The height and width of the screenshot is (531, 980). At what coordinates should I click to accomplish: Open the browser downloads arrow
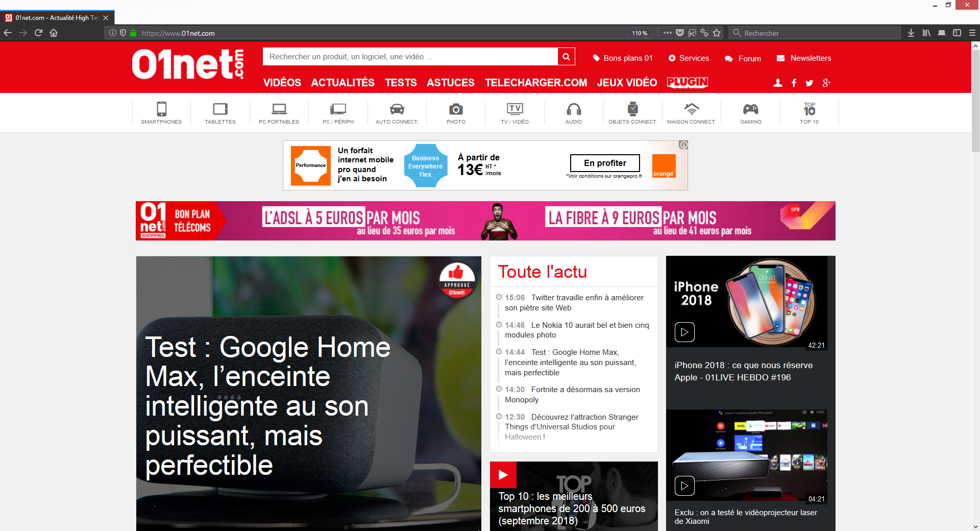(x=911, y=33)
